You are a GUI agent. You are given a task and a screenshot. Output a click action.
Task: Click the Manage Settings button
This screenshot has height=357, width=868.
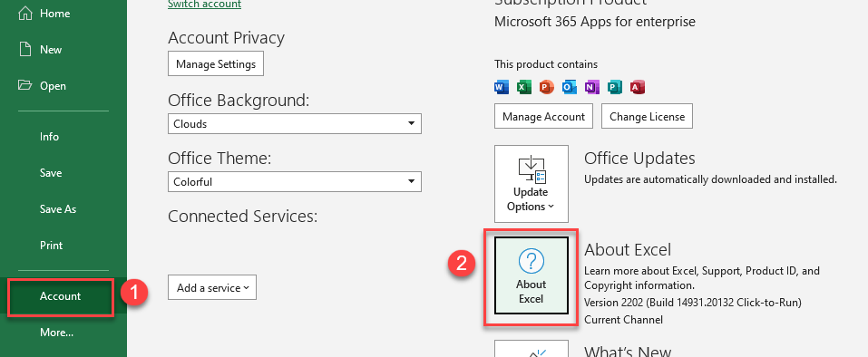pos(216,63)
